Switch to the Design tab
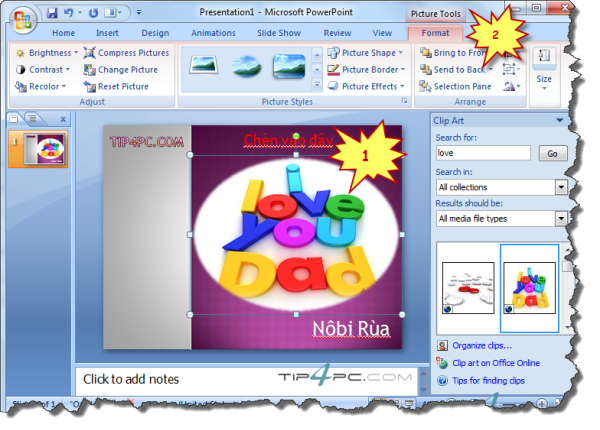Viewport: 600px width, 430px height. (155, 33)
